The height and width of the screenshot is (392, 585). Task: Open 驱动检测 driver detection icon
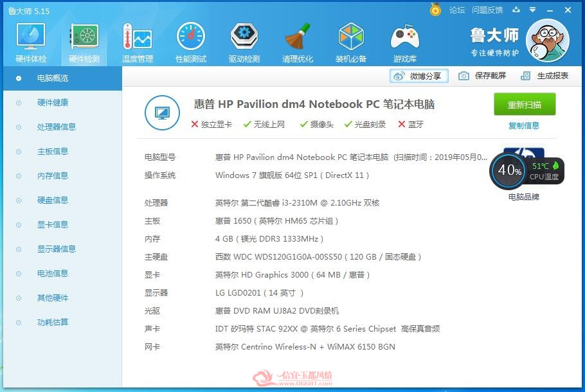tap(244, 42)
